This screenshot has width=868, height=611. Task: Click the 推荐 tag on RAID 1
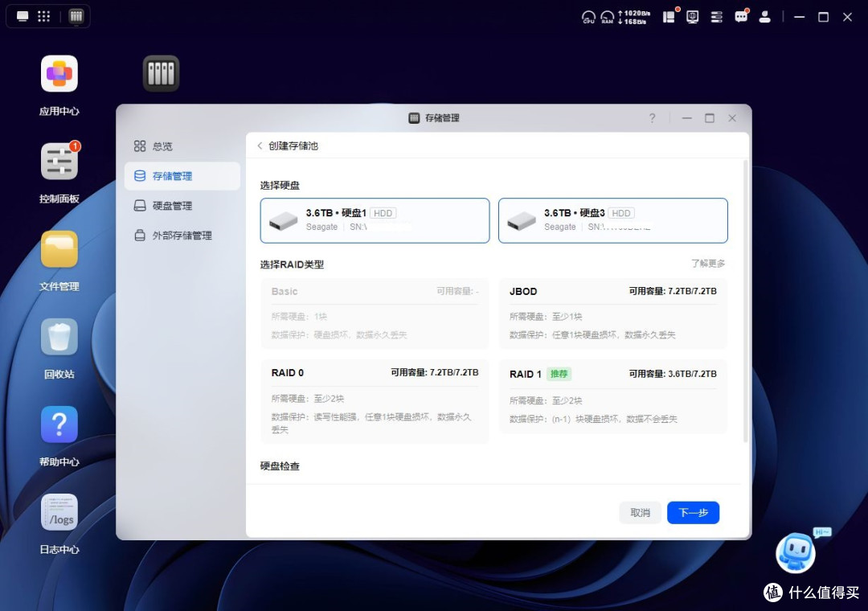click(x=559, y=374)
